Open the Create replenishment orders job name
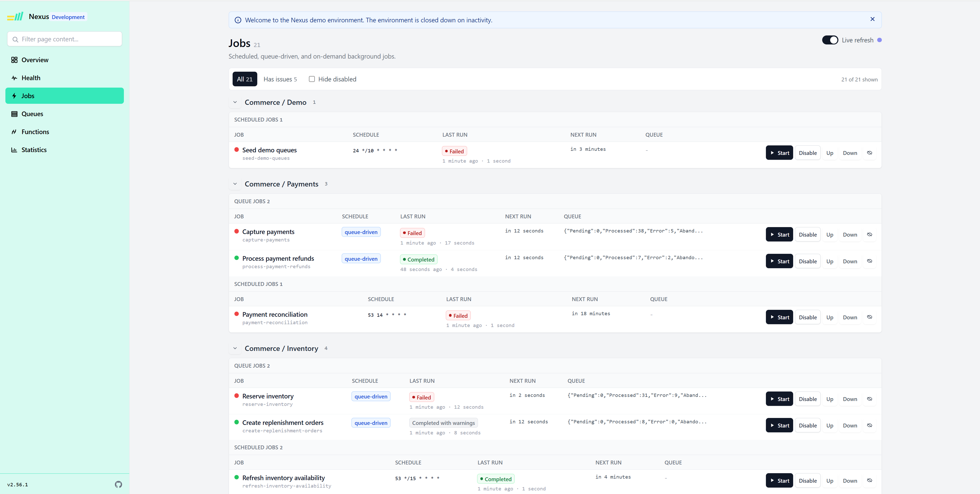This screenshot has height=494, width=980. pos(283,423)
